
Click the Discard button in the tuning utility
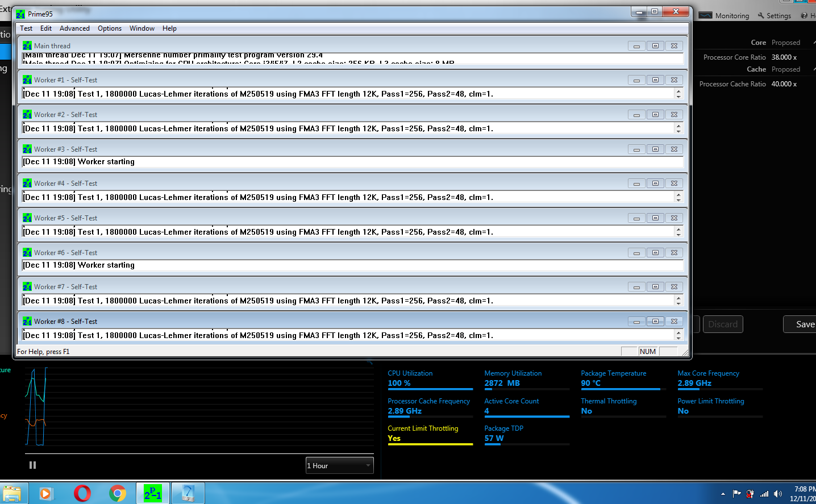tap(723, 324)
